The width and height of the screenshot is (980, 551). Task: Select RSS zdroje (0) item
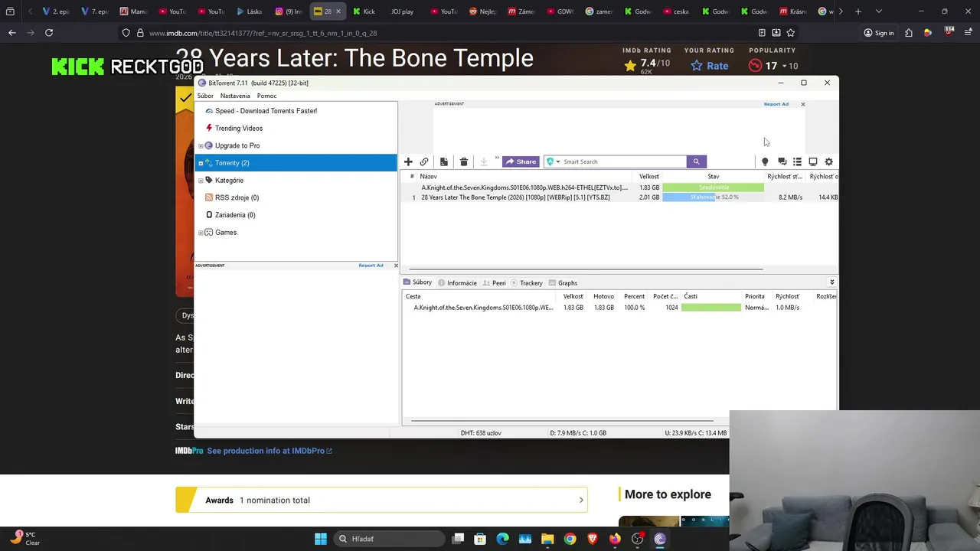237,197
